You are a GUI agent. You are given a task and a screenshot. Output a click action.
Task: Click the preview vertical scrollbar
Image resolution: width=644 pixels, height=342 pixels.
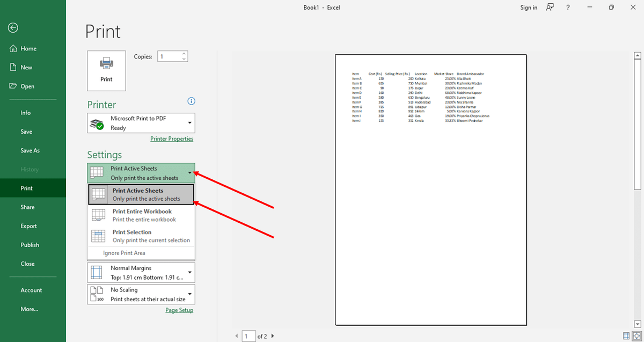pyautogui.click(x=638, y=125)
